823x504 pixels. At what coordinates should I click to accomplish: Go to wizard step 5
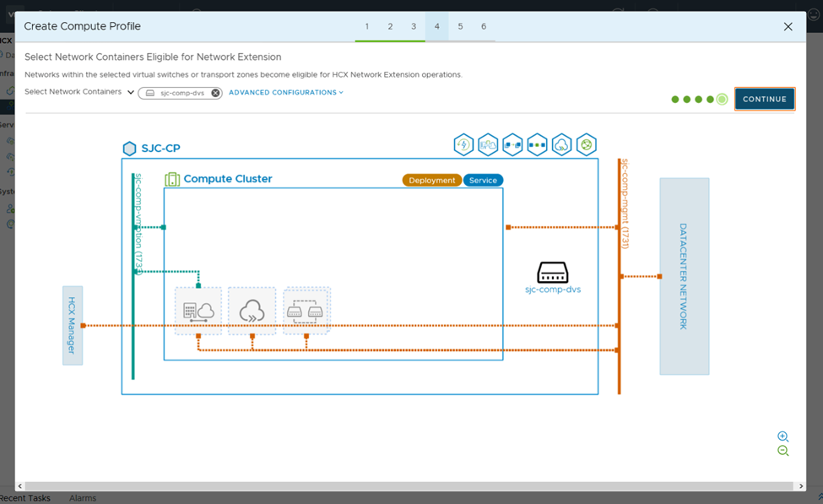coord(460,26)
